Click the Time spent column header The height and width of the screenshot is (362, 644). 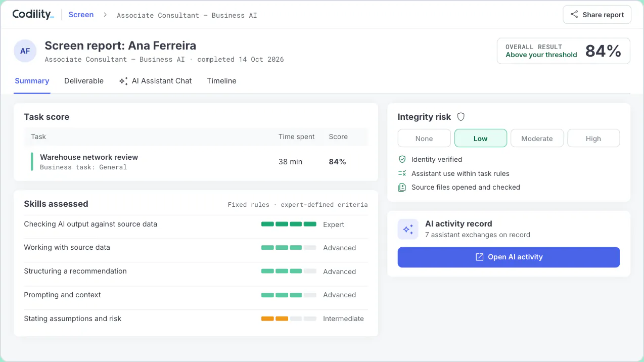296,137
